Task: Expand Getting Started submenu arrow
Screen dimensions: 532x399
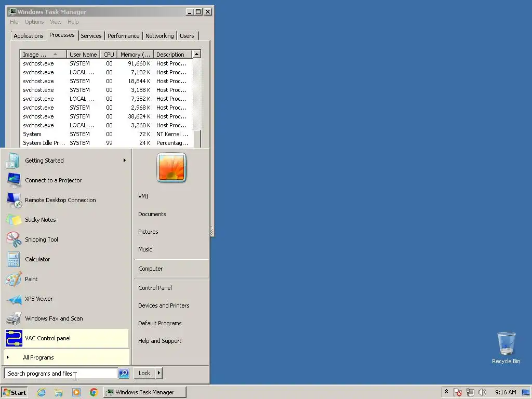Action: tap(125, 161)
